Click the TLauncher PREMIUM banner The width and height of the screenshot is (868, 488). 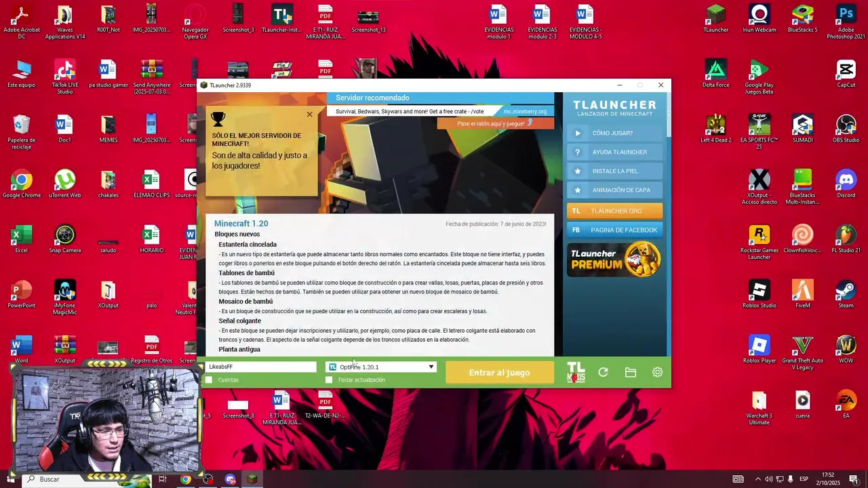point(614,260)
